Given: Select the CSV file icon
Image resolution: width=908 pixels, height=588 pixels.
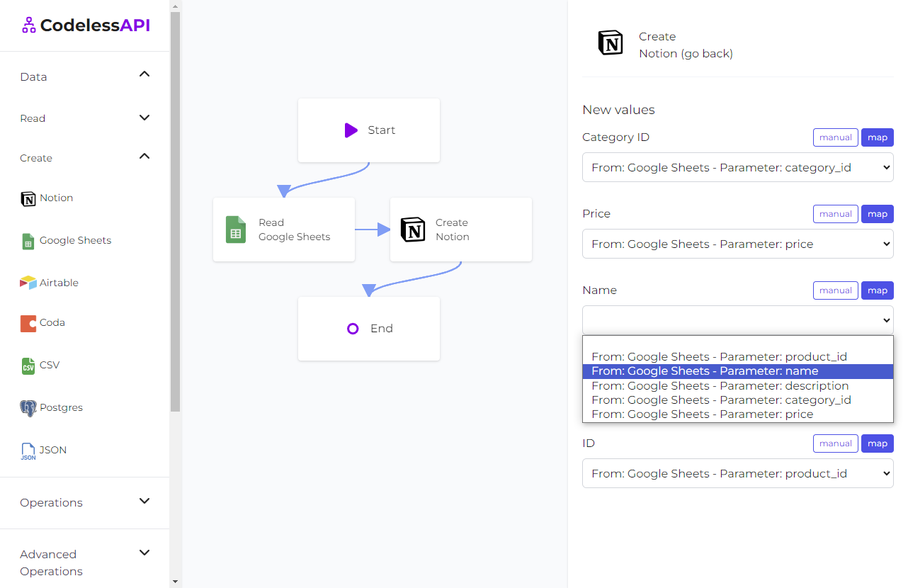Looking at the screenshot, I should 28,366.
